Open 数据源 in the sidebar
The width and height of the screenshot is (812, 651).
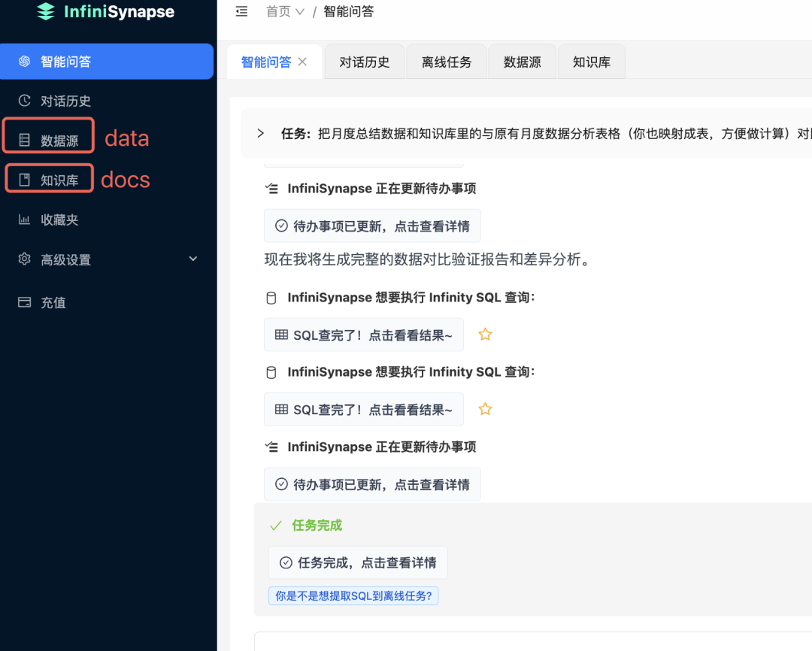(x=49, y=141)
